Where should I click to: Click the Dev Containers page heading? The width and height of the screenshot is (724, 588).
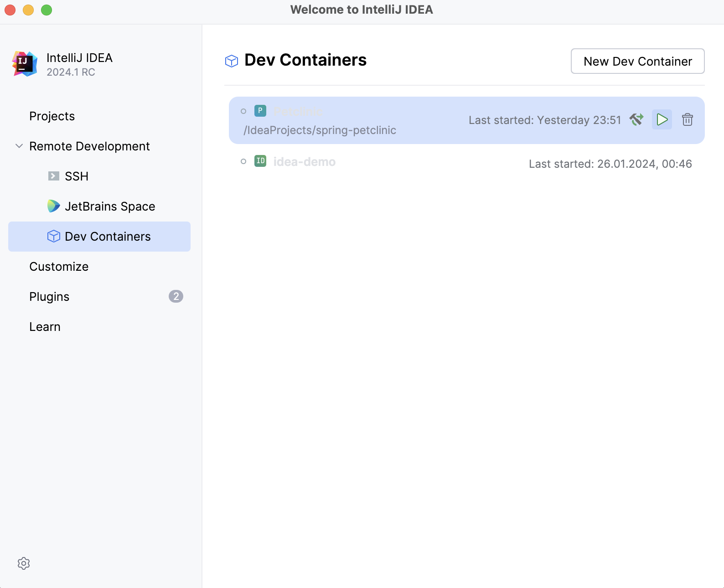pyautogui.click(x=305, y=60)
